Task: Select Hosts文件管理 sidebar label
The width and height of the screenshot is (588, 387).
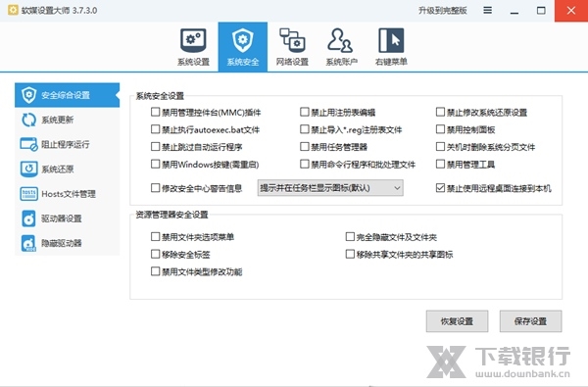Action: tap(69, 194)
